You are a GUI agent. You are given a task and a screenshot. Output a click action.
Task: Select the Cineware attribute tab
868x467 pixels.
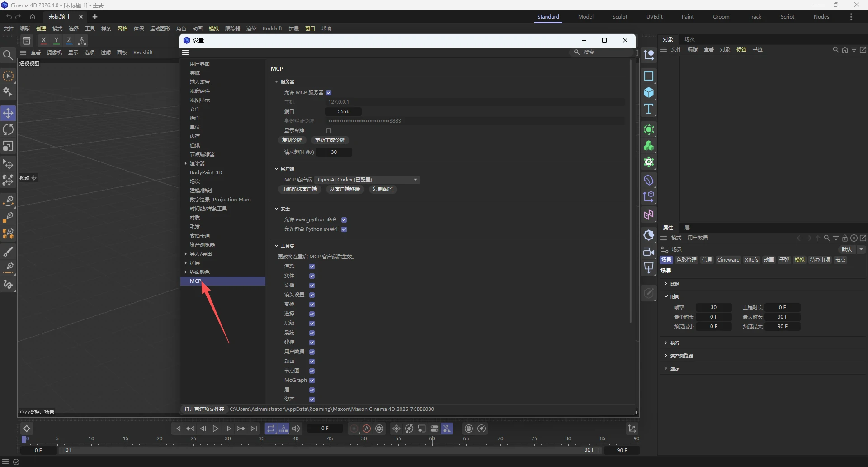(728, 260)
